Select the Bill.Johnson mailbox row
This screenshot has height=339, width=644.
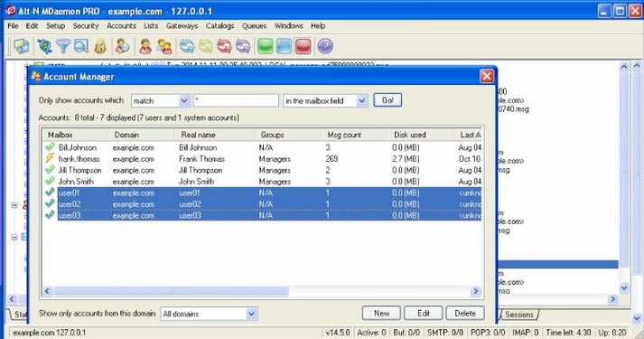(262, 147)
